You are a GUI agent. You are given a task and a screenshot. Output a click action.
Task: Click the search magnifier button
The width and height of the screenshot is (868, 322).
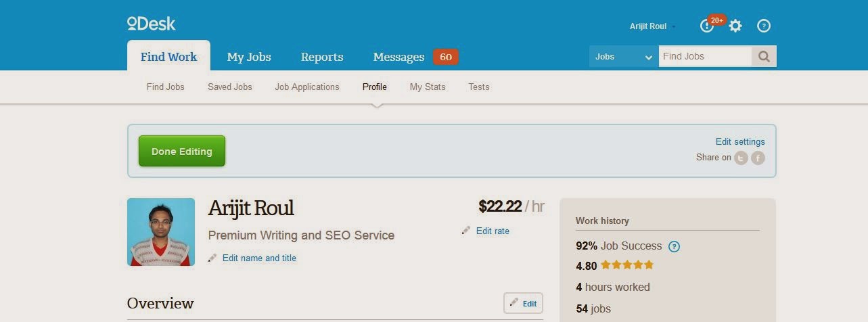(764, 57)
